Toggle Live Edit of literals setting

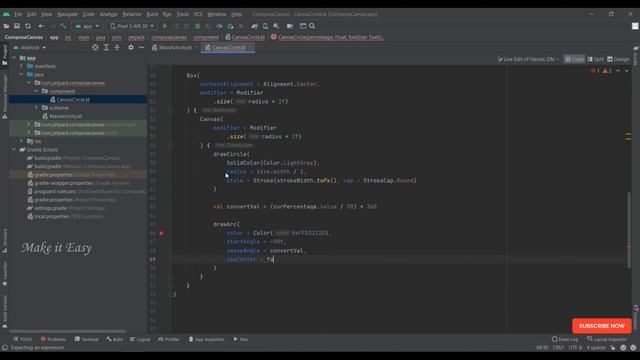pyautogui.click(x=528, y=59)
